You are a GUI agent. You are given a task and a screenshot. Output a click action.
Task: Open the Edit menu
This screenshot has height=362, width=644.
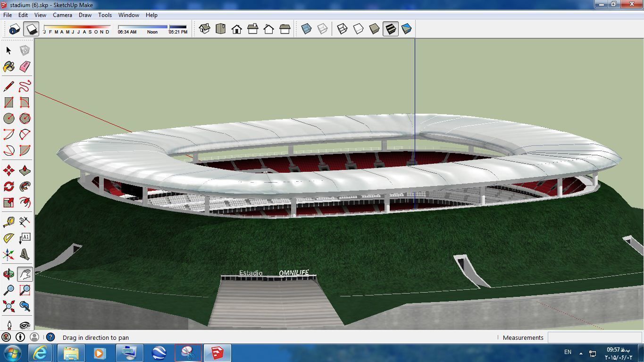click(x=23, y=15)
